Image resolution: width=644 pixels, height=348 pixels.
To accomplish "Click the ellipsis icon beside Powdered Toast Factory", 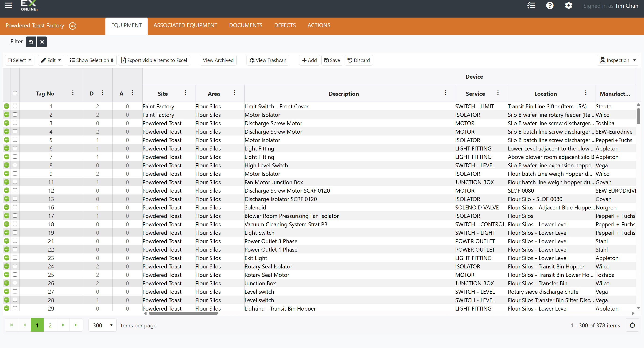I will [73, 26].
